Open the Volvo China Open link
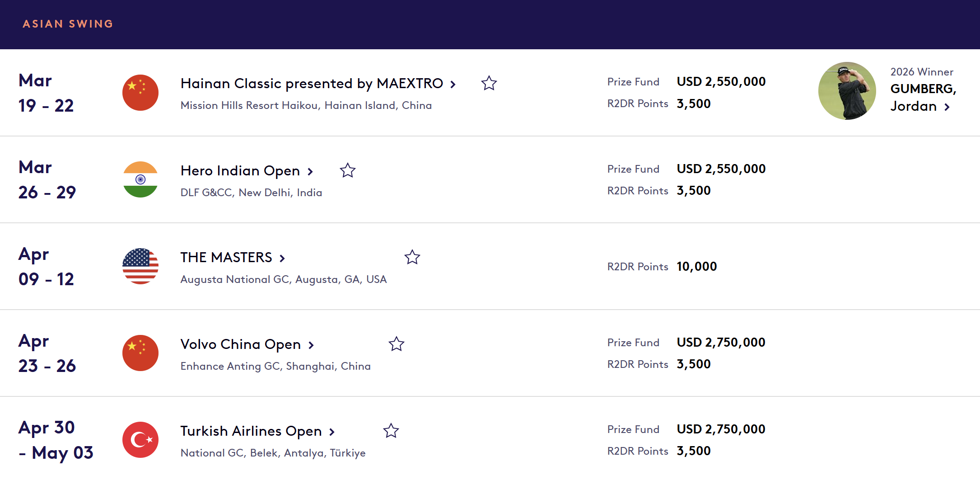 click(x=241, y=344)
